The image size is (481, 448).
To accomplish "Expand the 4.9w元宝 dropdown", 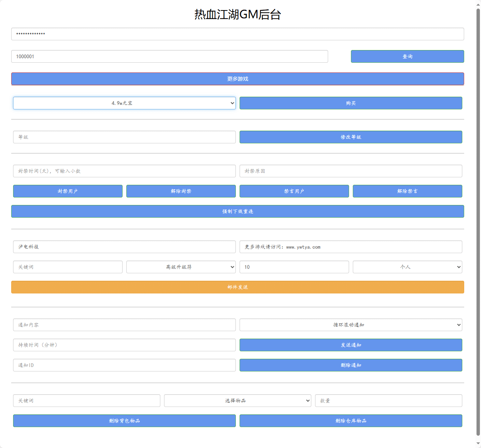I will tap(124, 103).
